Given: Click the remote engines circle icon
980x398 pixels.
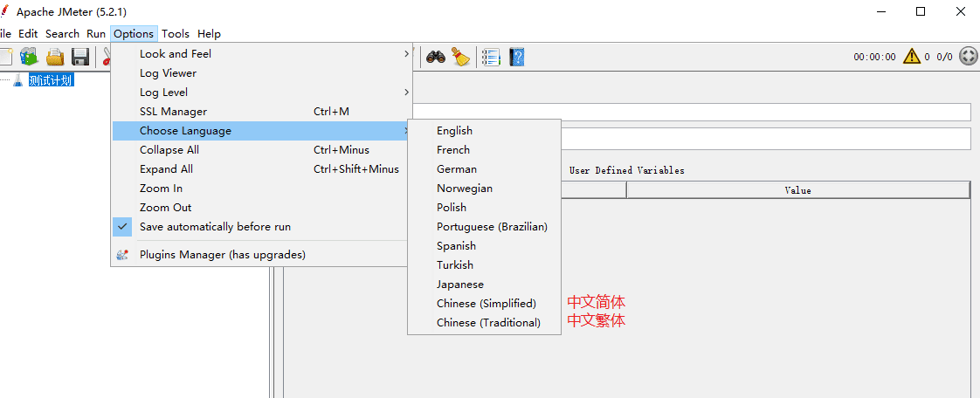Looking at the screenshot, I should coord(968,56).
